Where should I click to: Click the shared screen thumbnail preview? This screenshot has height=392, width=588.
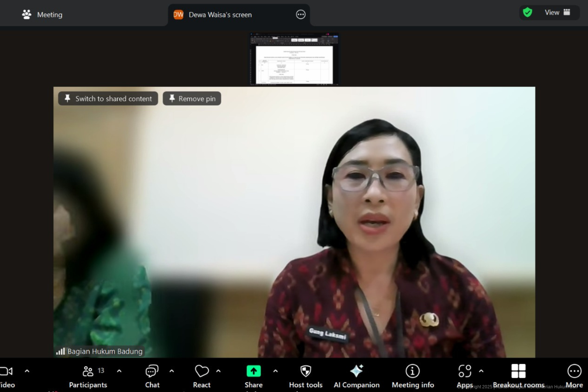click(294, 60)
